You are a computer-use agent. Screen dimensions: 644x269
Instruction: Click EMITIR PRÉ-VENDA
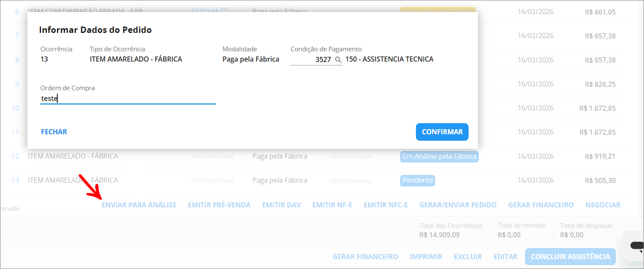click(220, 204)
